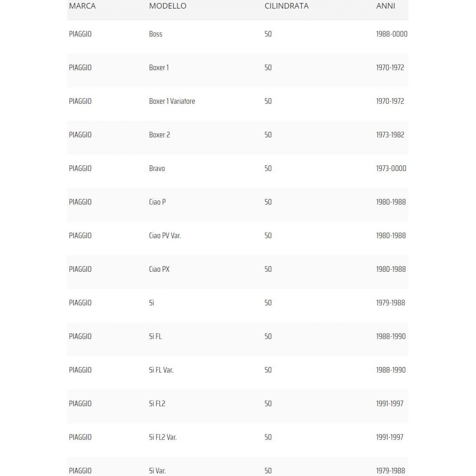Click the Ciao PV Var. entry
The height and width of the screenshot is (476, 476).
tap(164, 235)
